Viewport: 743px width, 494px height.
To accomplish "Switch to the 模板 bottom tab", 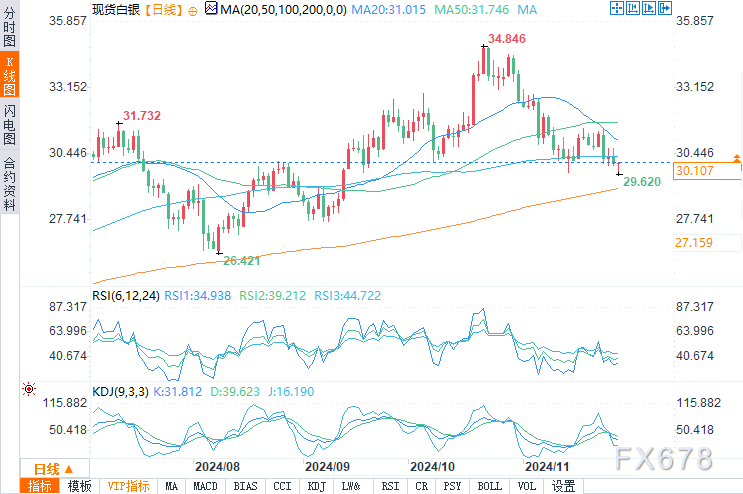I will pyautogui.click(x=79, y=486).
